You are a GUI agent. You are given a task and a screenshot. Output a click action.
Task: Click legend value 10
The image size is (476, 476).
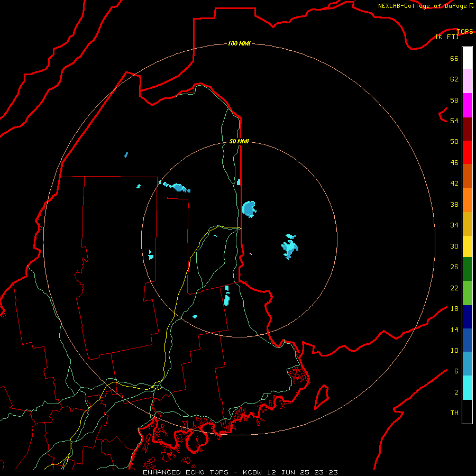click(x=454, y=350)
